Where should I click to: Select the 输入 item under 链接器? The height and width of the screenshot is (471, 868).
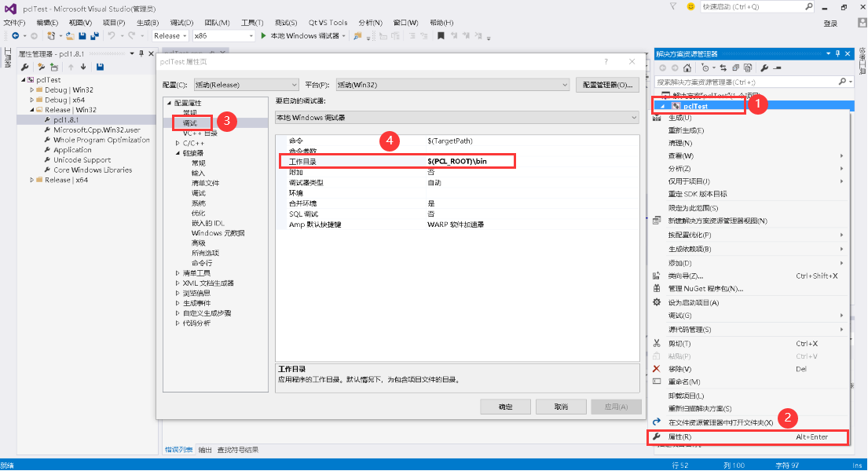click(x=198, y=173)
